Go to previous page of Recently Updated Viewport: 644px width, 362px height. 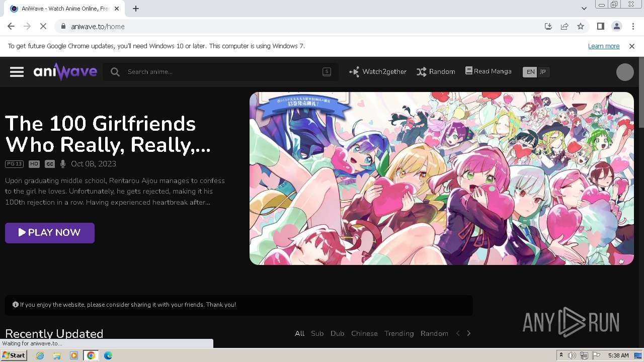458,333
